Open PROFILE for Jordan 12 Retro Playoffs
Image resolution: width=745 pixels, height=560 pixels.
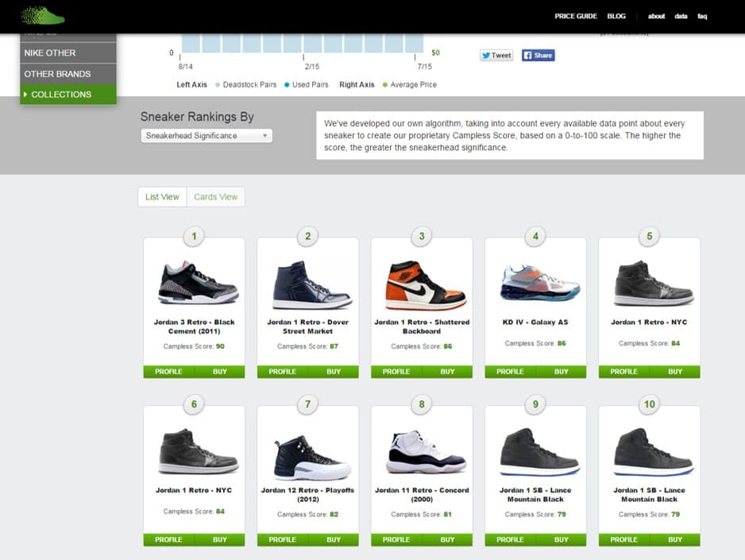[x=282, y=539]
